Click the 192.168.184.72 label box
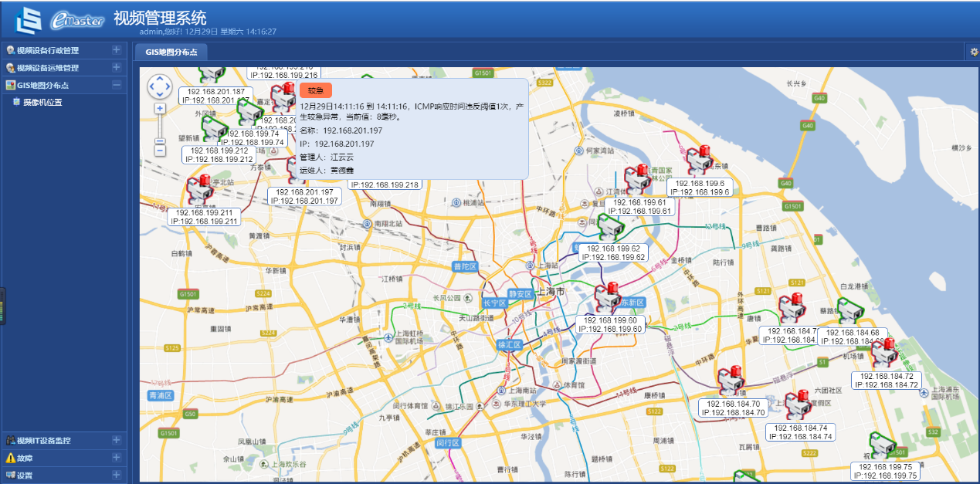 coord(887,381)
